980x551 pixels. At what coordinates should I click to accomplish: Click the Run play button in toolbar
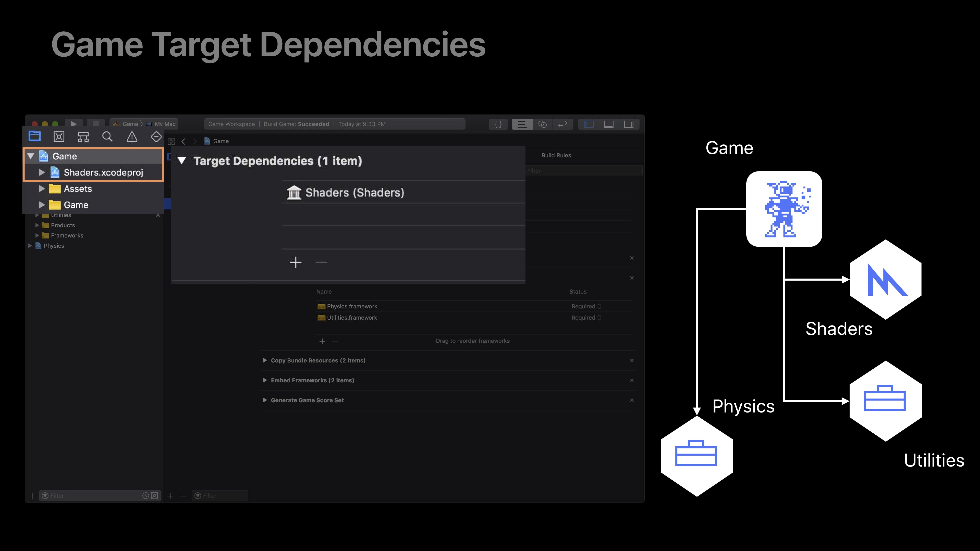(73, 123)
